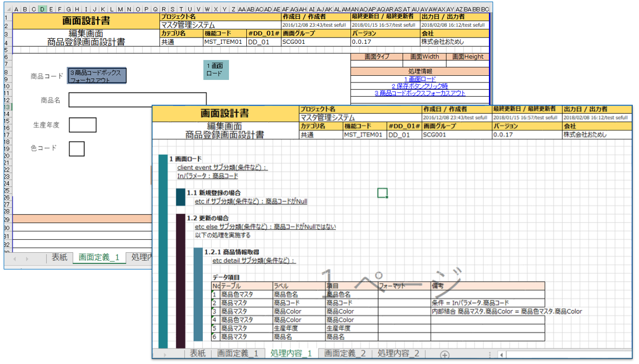The image size is (639, 364).
Task: Select 画面定義_1 tab in back window
Action: click(x=99, y=257)
